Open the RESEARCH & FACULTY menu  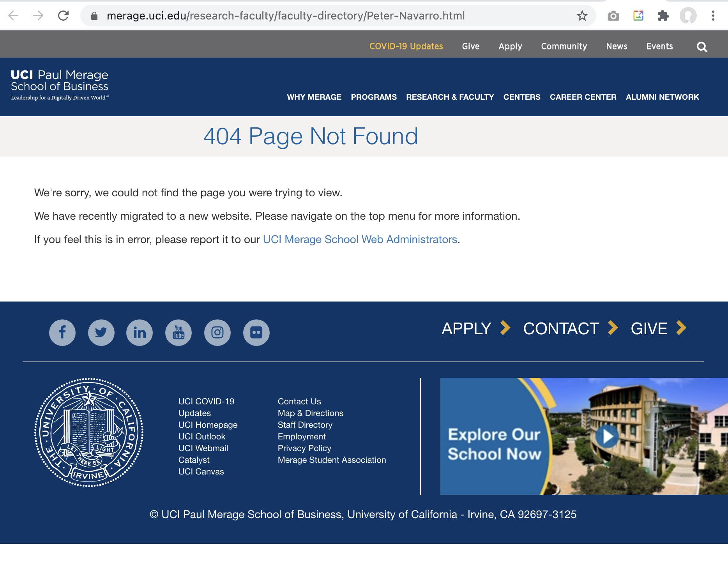pos(450,97)
